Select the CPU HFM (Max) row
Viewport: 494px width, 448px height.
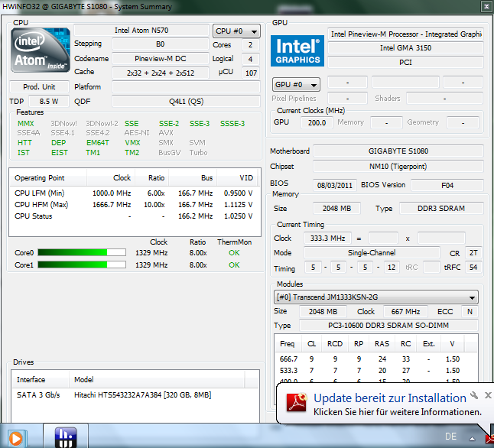134,204
